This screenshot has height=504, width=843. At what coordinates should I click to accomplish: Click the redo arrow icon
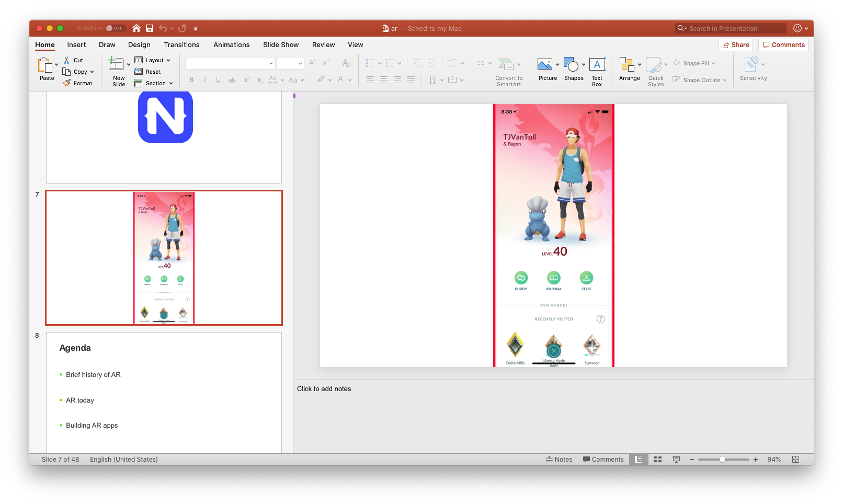(182, 28)
